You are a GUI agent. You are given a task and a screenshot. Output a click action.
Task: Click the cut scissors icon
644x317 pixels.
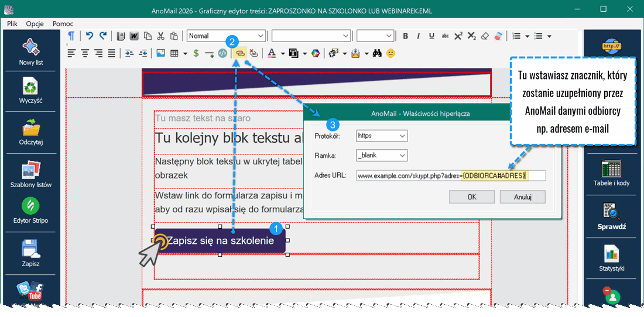point(161,36)
